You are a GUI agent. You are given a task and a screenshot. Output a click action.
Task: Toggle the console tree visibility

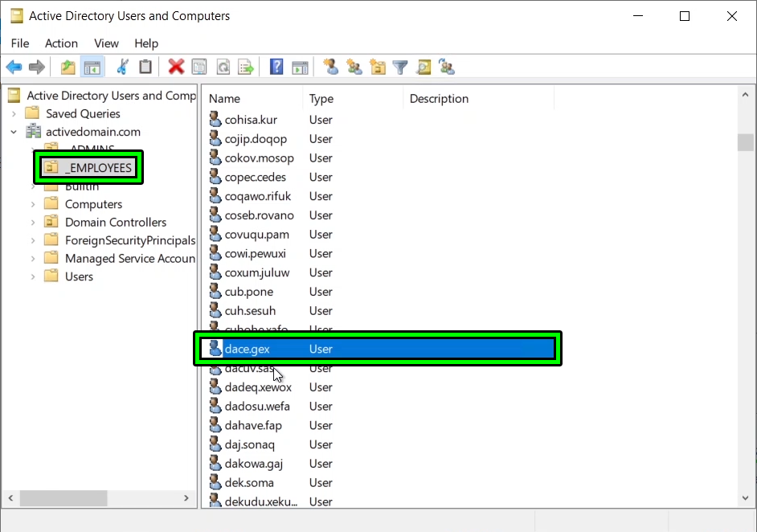(92, 67)
